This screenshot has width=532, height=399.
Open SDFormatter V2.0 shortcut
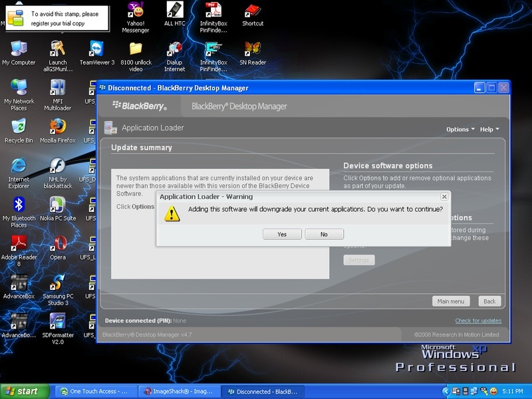[x=58, y=329]
